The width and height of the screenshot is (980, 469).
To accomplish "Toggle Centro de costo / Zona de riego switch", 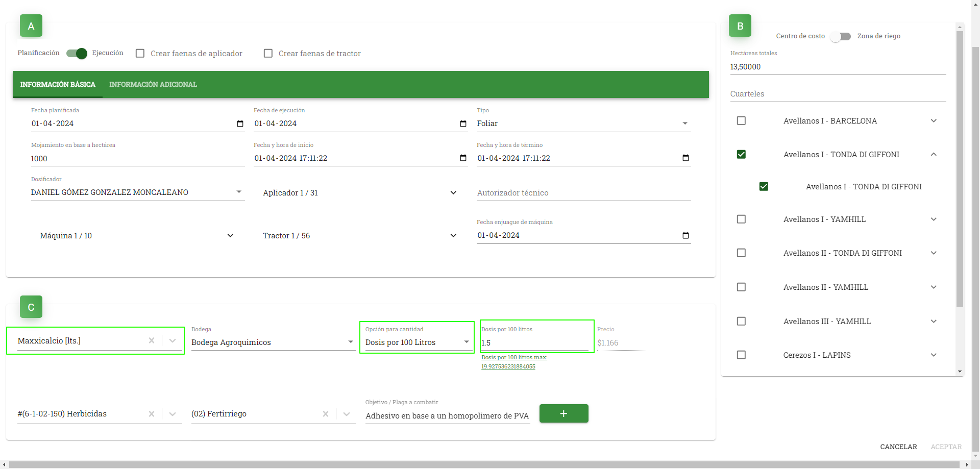I will 841,36.
